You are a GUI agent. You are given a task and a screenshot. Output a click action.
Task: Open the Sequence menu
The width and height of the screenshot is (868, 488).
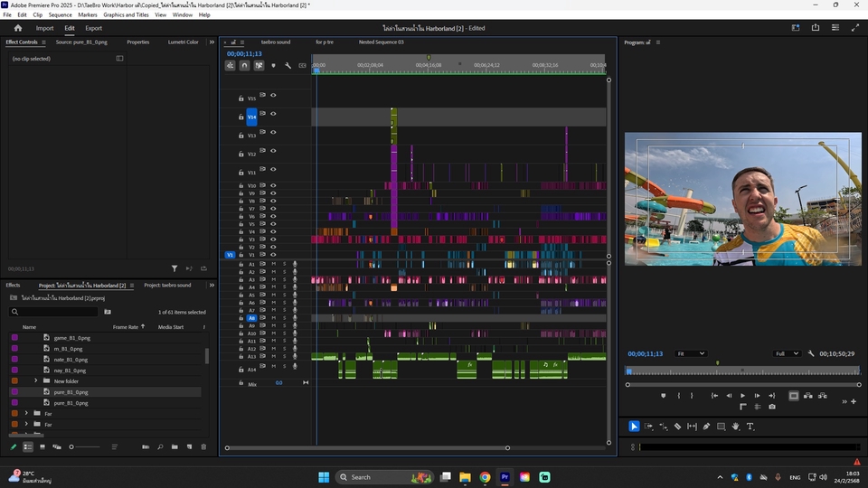[60, 14]
